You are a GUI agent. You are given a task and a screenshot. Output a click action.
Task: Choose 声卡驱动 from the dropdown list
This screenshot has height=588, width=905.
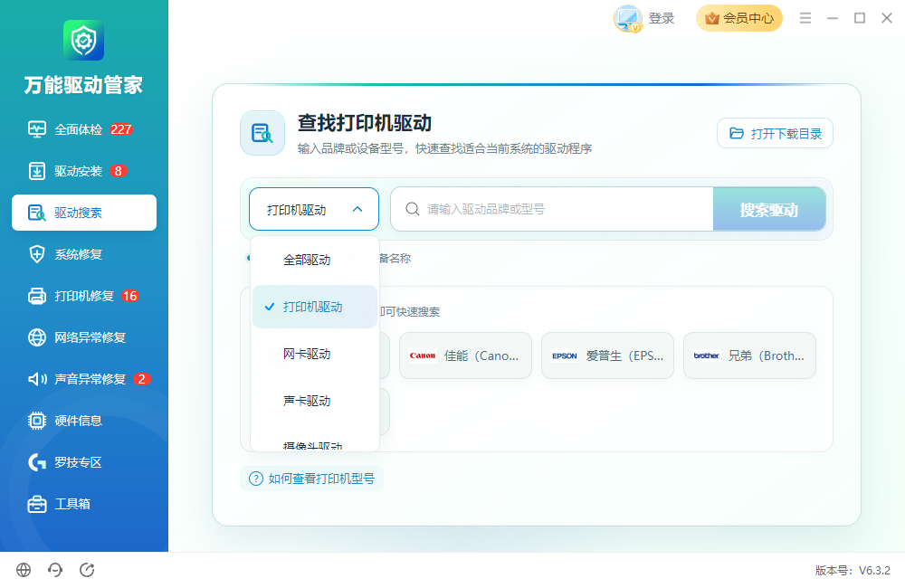tap(315, 401)
